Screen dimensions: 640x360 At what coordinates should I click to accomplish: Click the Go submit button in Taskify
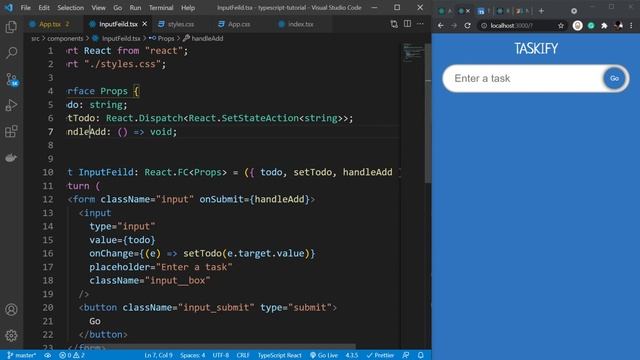[614, 78]
